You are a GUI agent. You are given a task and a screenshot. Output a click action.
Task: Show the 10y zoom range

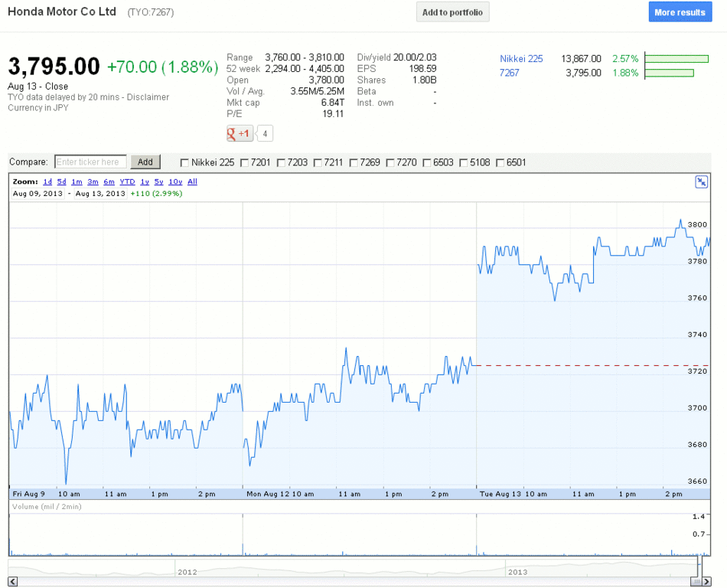pos(175,181)
